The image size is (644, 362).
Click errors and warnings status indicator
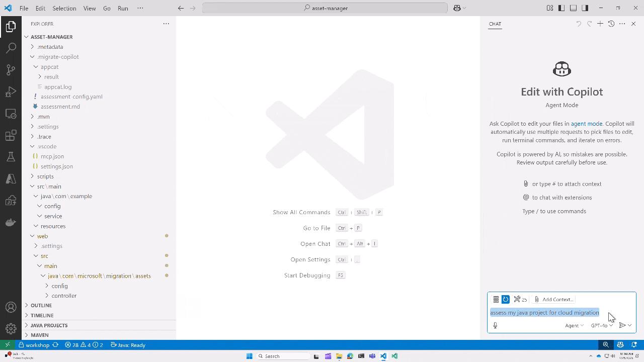click(x=84, y=345)
